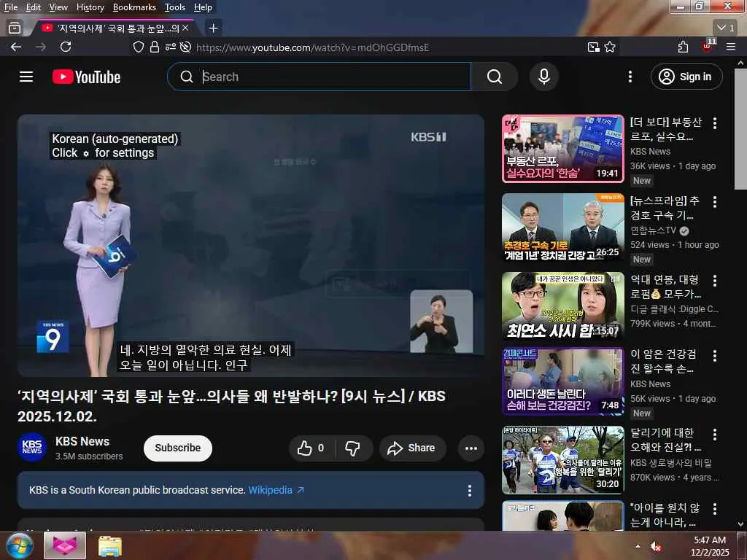This screenshot has height=560, width=747.
Task: Open uBlock Origin extension icon
Action: tap(708, 46)
